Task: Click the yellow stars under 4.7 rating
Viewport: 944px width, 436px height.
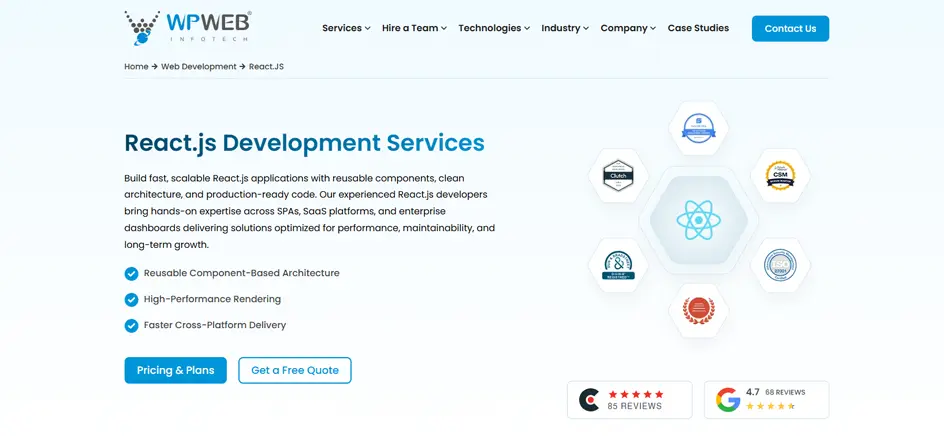Action: (771, 406)
